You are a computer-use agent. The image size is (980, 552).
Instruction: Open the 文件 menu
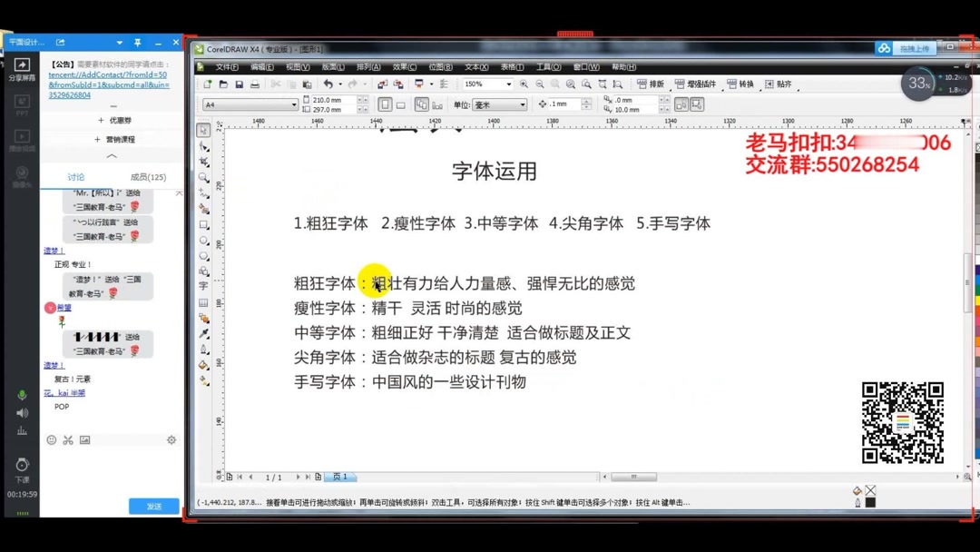point(228,66)
